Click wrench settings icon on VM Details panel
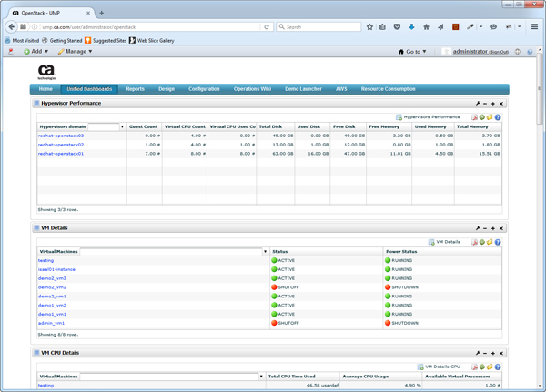 (478, 228)
